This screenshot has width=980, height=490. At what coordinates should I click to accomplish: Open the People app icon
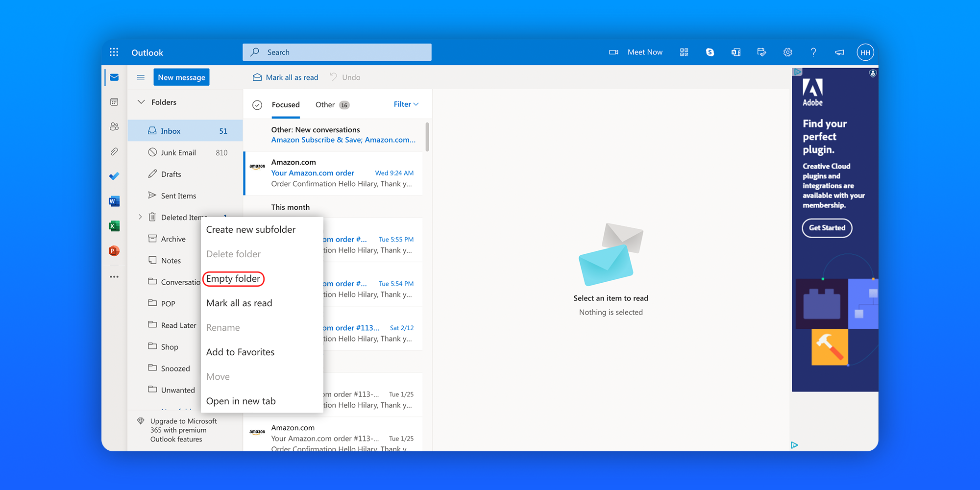click(x=114, y=126)
